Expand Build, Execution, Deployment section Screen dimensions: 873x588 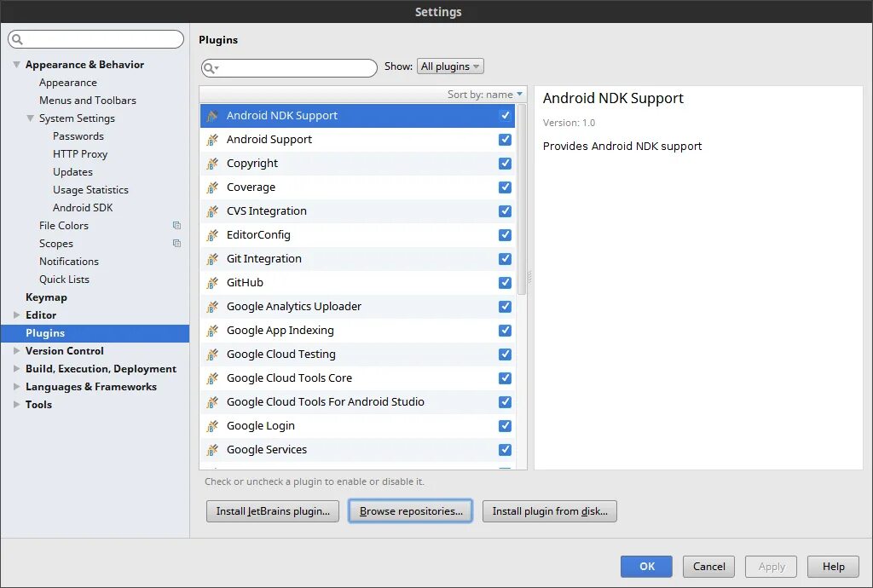coord(17,369)
